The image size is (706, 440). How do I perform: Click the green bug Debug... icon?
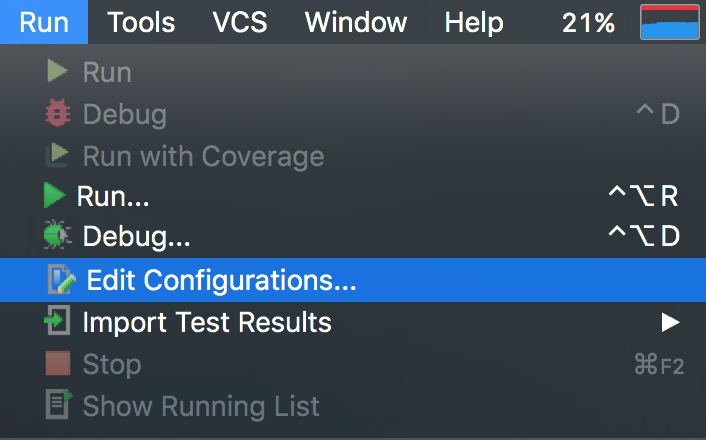click(57, 238)
